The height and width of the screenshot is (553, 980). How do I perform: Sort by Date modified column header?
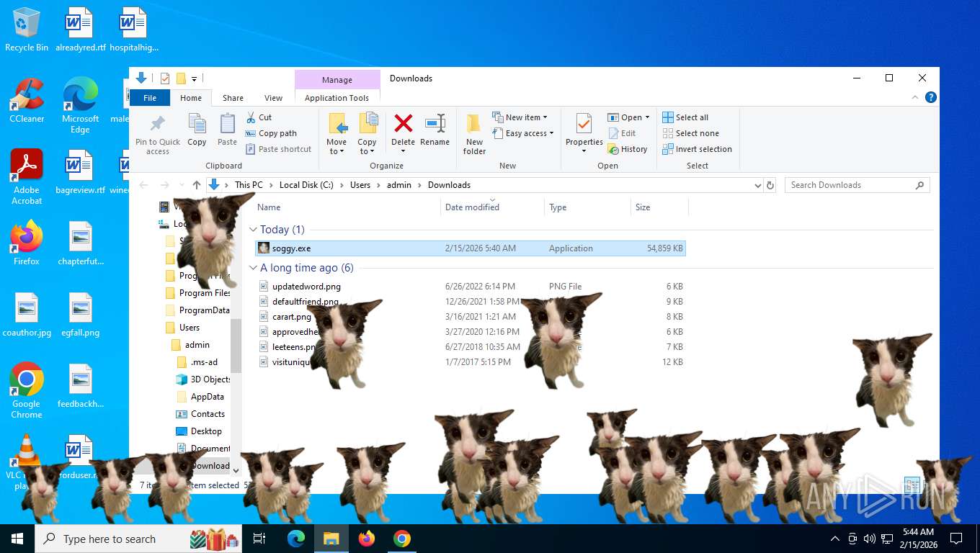[492, 207]
